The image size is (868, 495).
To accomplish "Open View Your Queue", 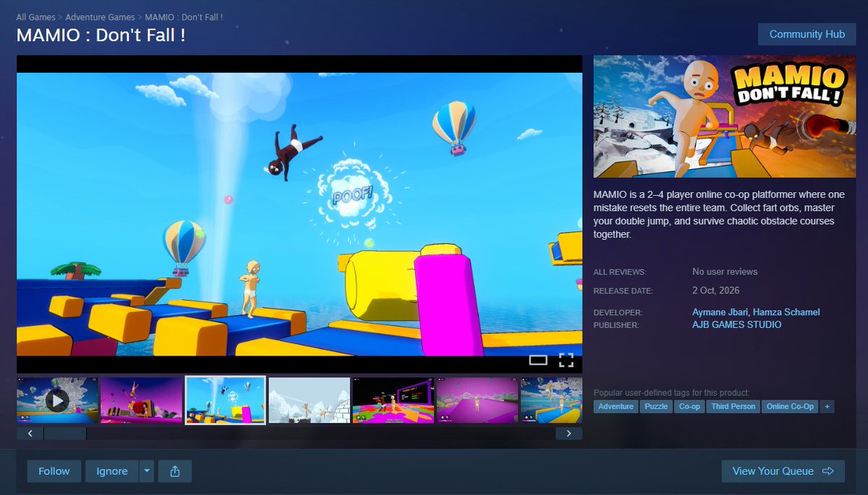I will click(x=783, y=471).
